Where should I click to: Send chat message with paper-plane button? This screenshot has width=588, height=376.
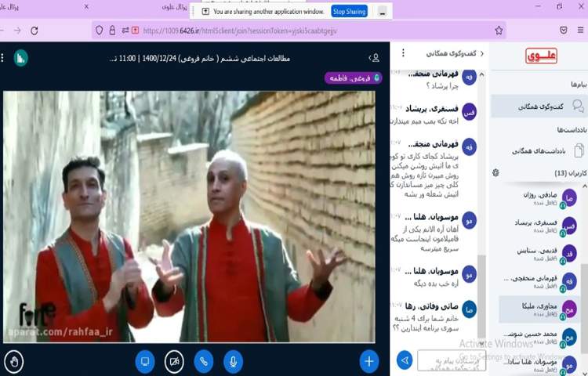tap(405, 360)
